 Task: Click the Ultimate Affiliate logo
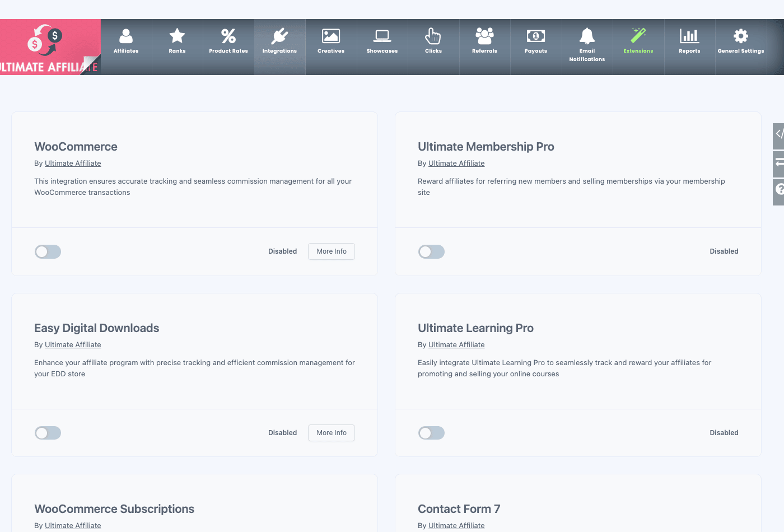[x=50, y=47]
